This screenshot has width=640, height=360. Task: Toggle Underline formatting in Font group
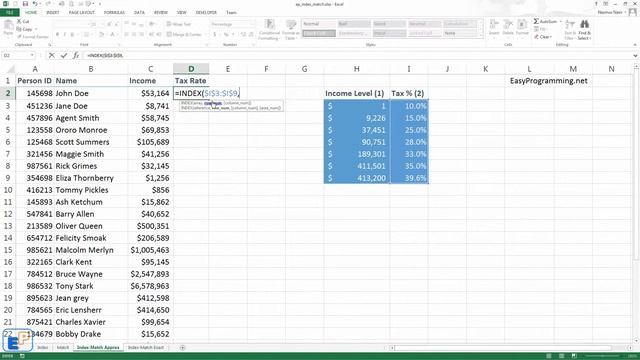pos(73,35)
